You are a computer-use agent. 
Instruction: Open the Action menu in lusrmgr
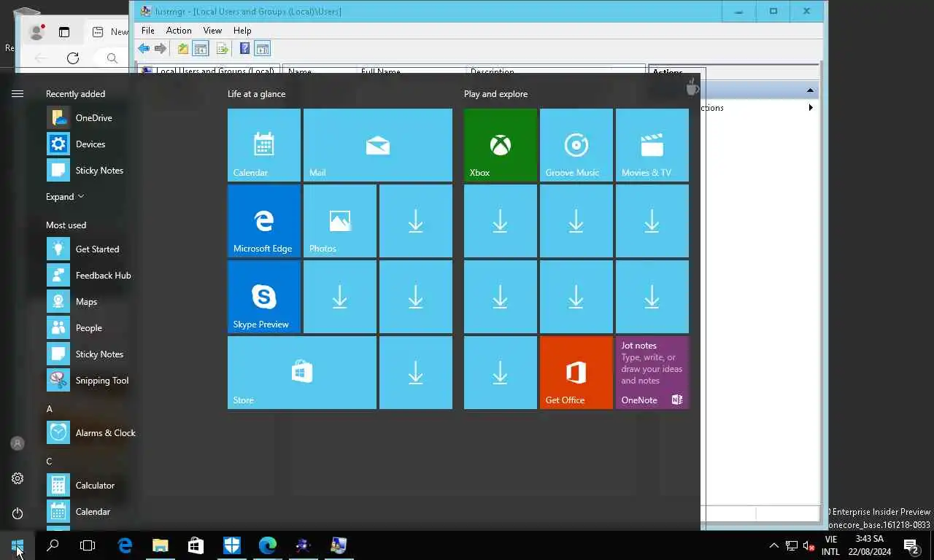179,31
